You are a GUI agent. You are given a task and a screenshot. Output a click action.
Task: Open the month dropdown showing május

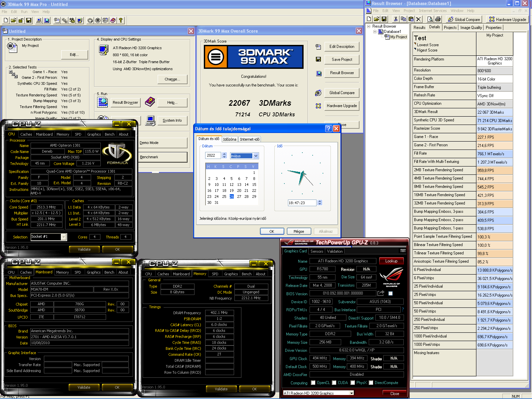[256, 156]
